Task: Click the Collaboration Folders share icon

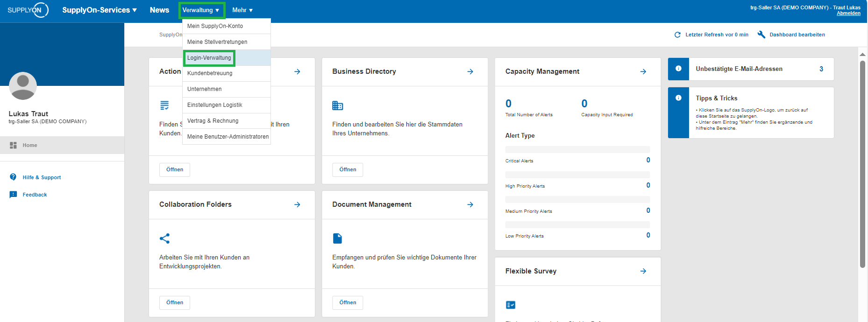Action: [164, 238]
